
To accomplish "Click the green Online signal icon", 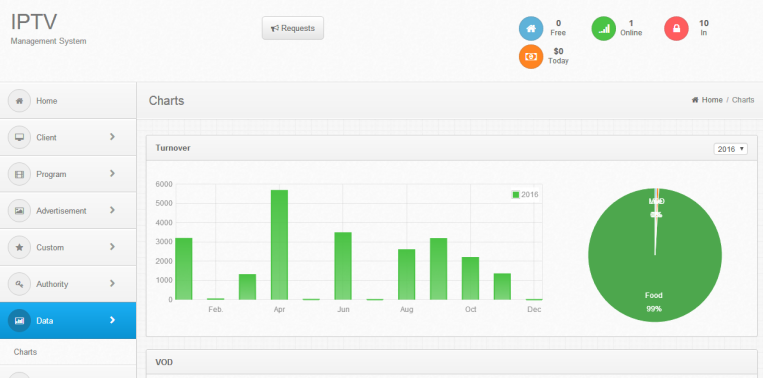I will tap(603, 28).
